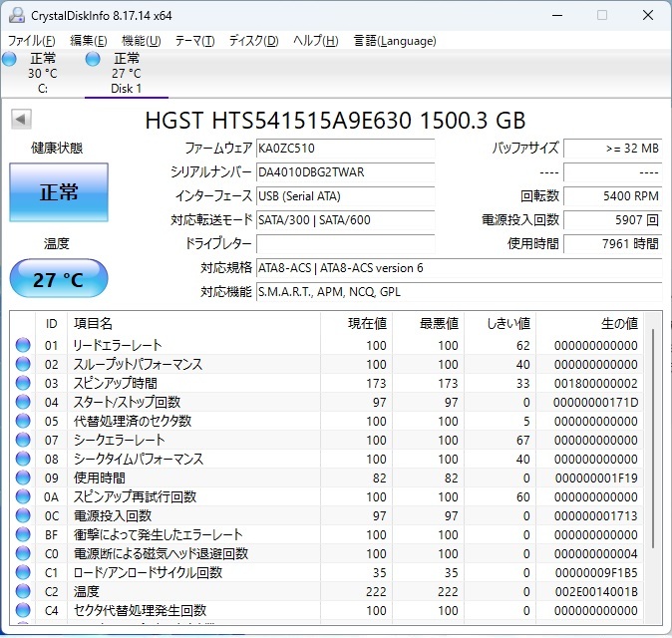This screenshot has height=638, width=672.
Task: Click the status icon for attribute 07
Action: (23, 440)
